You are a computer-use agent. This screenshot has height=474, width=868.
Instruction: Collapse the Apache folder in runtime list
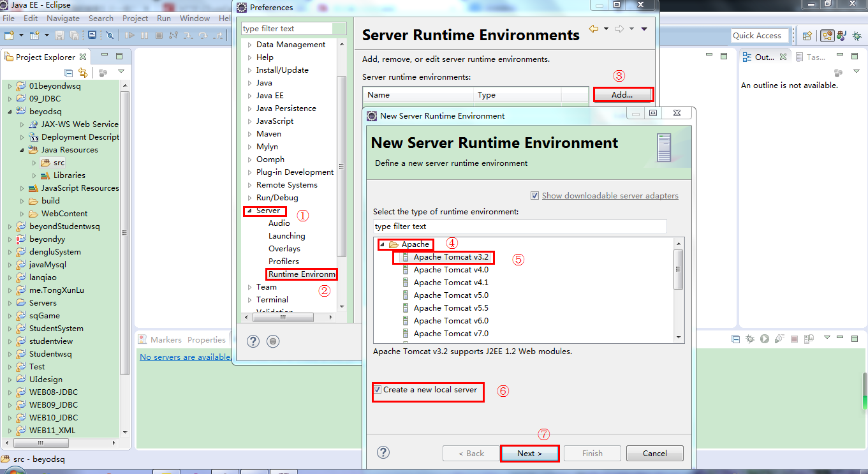click(x=382, y=244)
